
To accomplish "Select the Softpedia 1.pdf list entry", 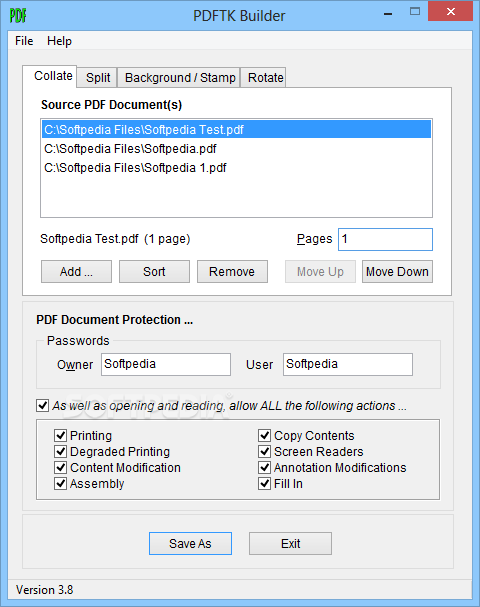I will [237, 168].
